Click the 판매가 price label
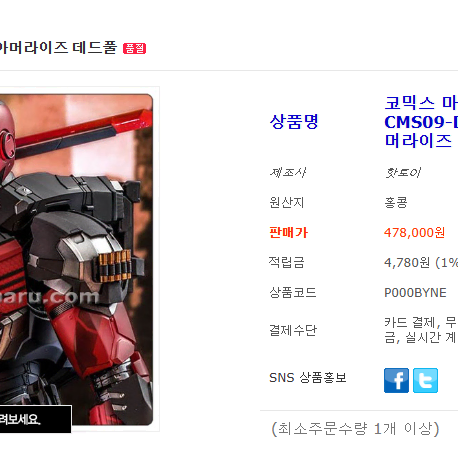This screenshot has width=458, height=458. click(289, 232)
